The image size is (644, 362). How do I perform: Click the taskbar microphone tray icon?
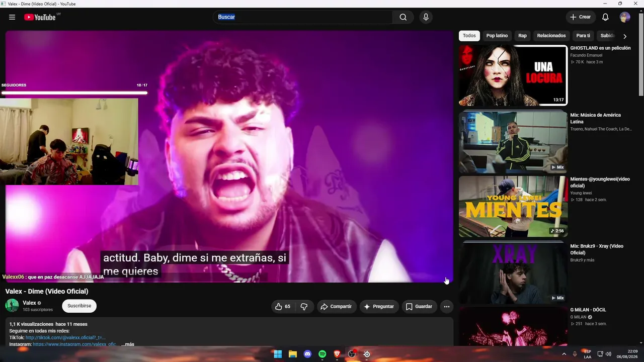(575, 354)
